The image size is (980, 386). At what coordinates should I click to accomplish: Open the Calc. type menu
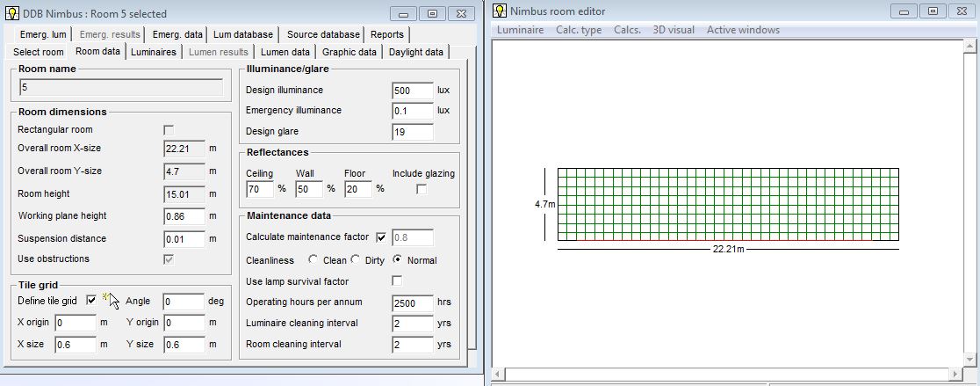[x=579, y=30]
